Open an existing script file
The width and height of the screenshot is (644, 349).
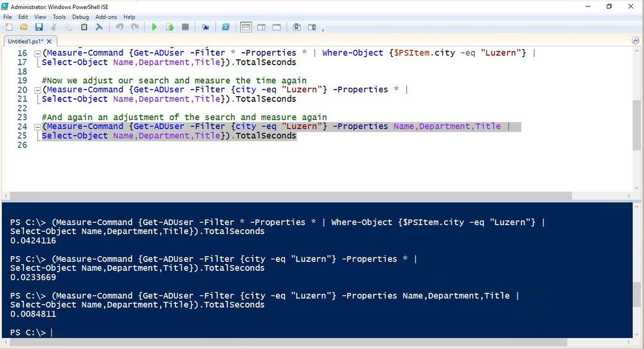(24, 27)
